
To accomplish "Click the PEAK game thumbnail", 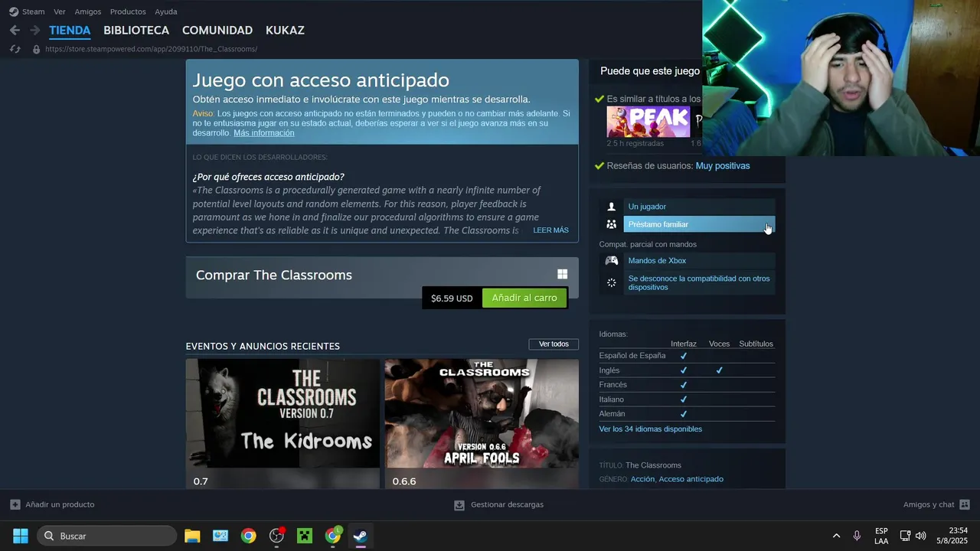I will [648, 122].
